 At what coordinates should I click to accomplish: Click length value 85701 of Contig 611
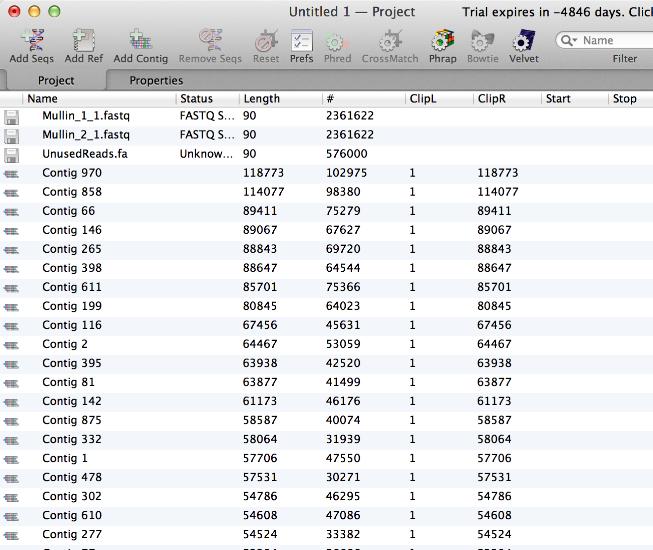(260, 287)
